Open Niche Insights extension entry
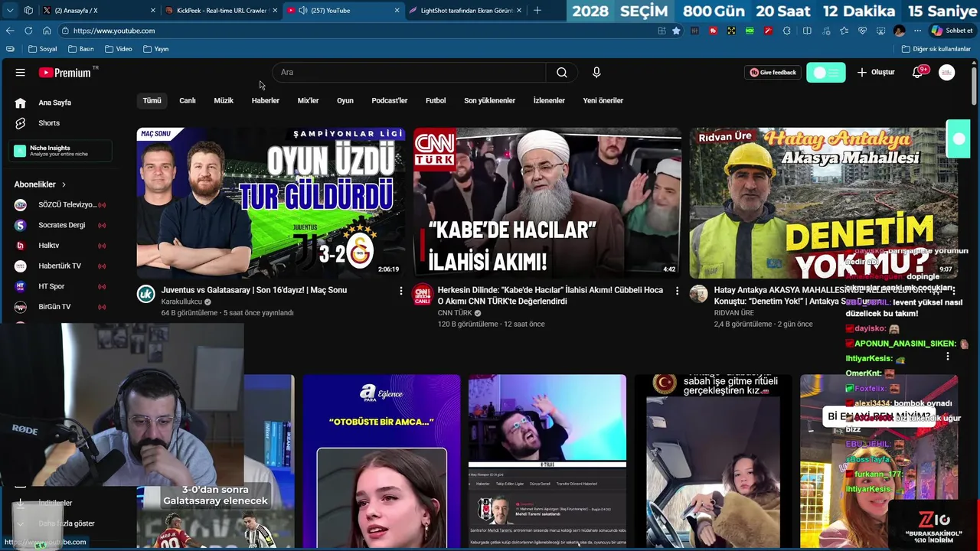Viewport: 980px width, 551px height. pos(61,151)
